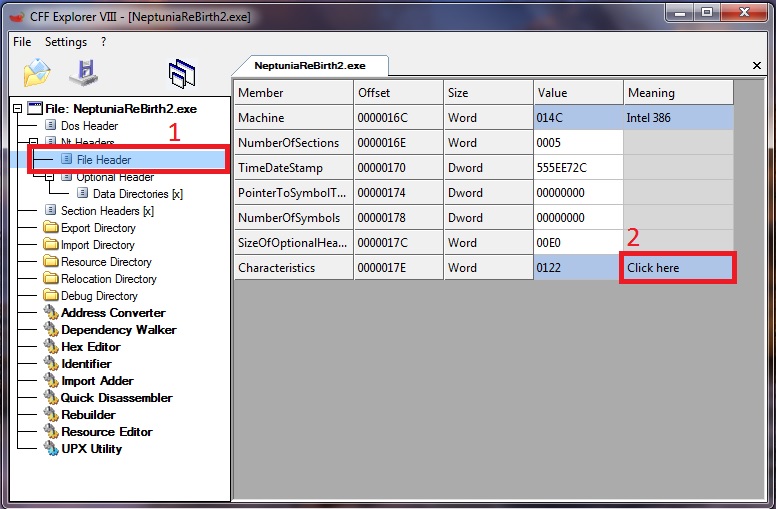The width and height of the screenshot is (776, 509).
Task: Click the root file window icon in tree
Action: pyautogui.click(x=35, y=108)
